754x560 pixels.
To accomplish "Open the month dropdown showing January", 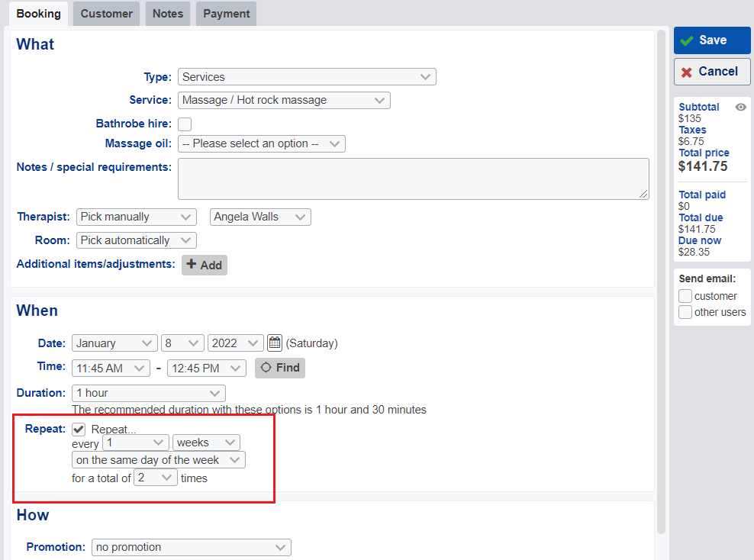I will [114, 343].
